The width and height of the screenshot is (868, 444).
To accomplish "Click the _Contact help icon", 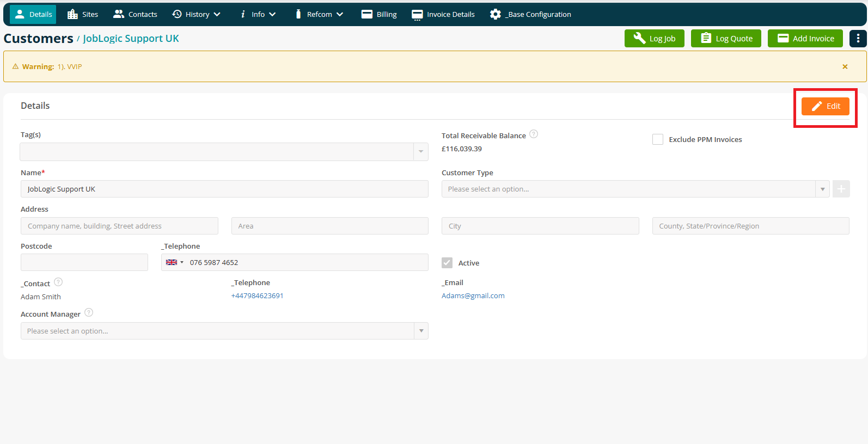I will 58,282.
